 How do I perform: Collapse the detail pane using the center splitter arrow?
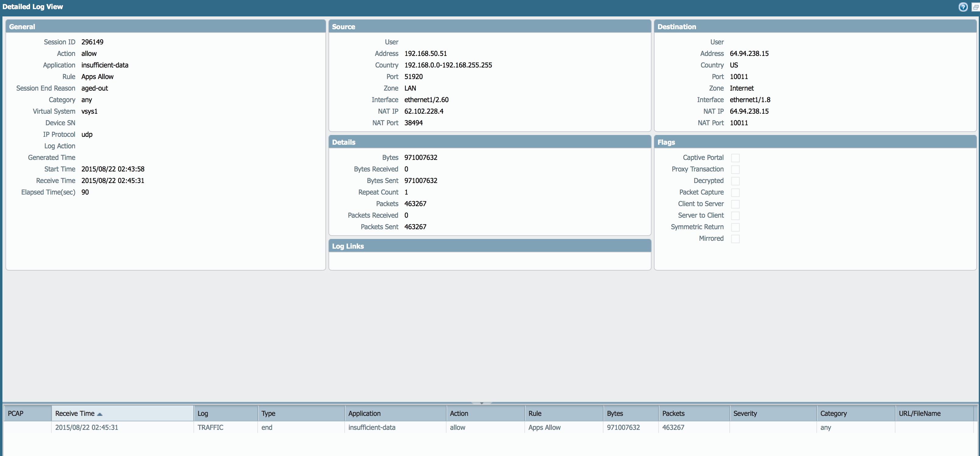(x=481, y=403)
